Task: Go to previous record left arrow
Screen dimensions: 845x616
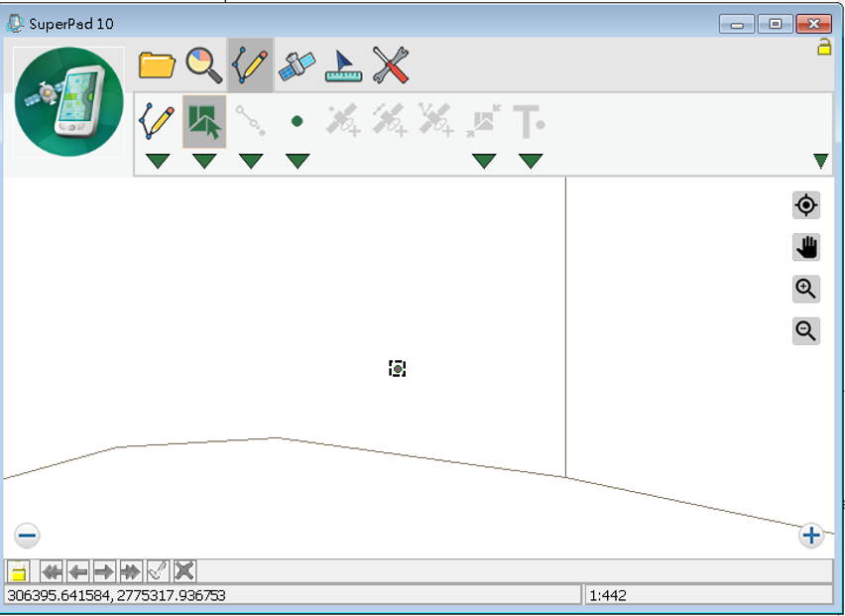Action: pos(78,571)
